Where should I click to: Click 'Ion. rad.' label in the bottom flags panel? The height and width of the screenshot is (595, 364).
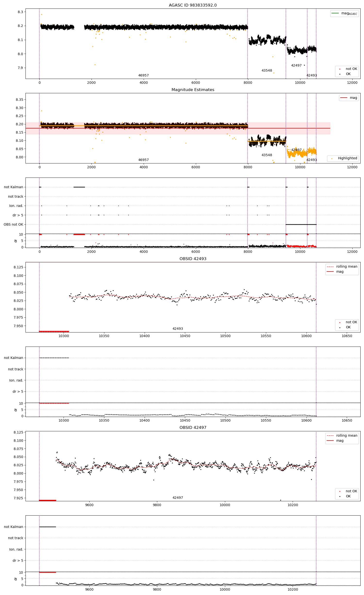coord(16,549)
